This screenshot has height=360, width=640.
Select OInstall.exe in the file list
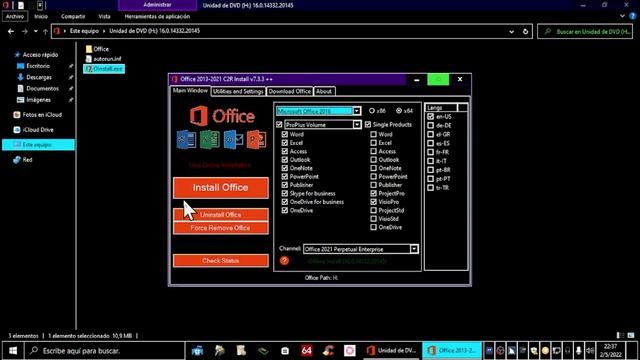click(104, 69)
